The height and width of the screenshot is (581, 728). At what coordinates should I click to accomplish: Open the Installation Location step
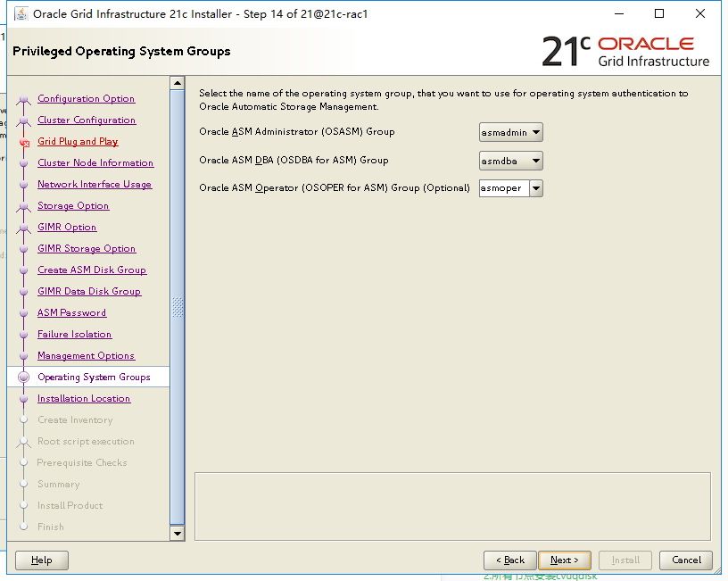[x=84, y=398]
